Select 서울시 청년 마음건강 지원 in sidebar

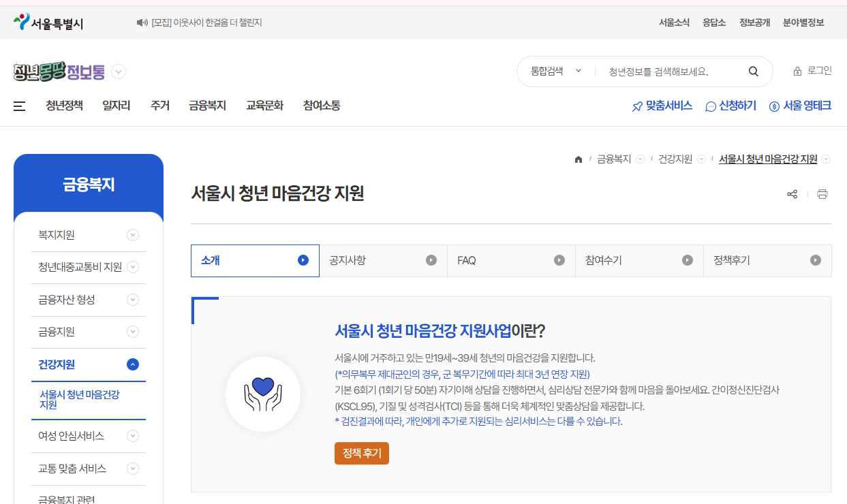(x=80, y=400)
